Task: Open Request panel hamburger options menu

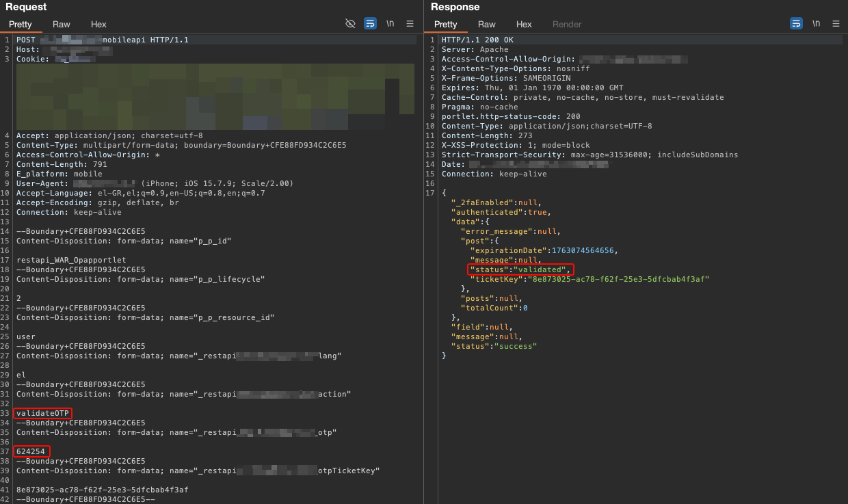Action: (410, 23)
